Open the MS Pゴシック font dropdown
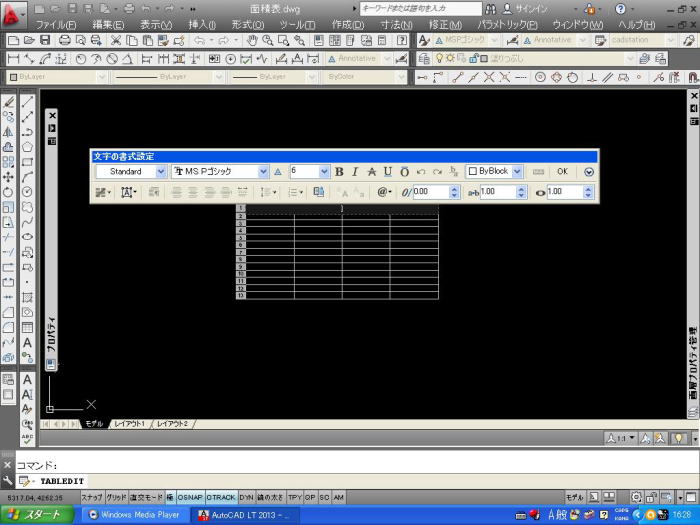This screenshot has height=525, width=700. pyautogui.click(x=263, y=172)
